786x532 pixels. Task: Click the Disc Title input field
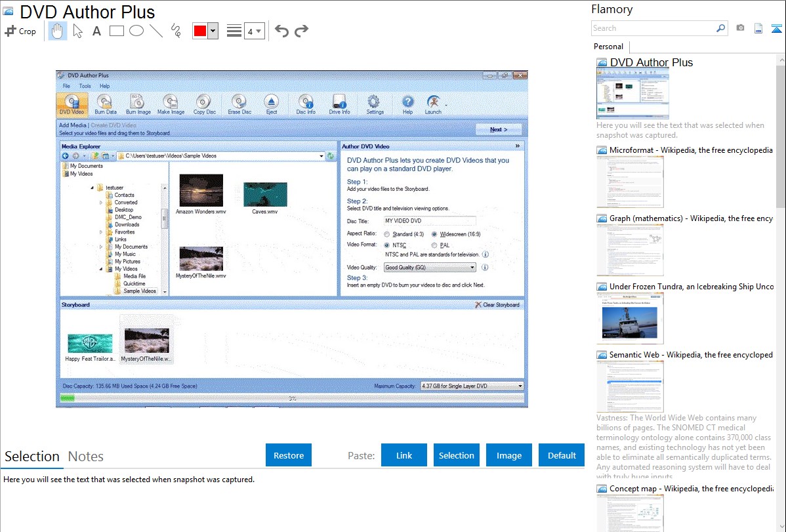(430, 220)
